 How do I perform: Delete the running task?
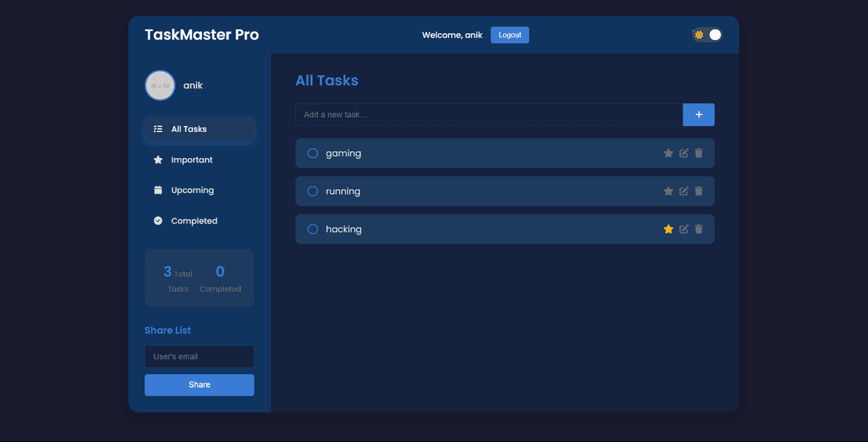click(x=698, y=191)
